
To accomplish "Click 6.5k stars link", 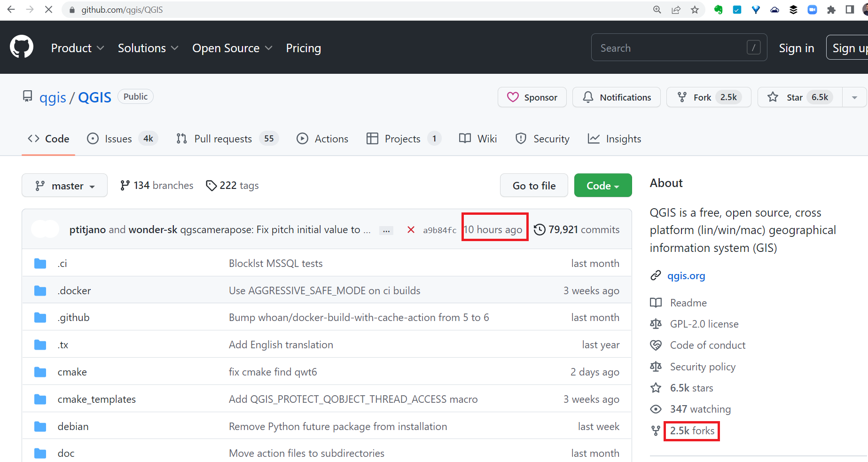I will coord(691,388).
